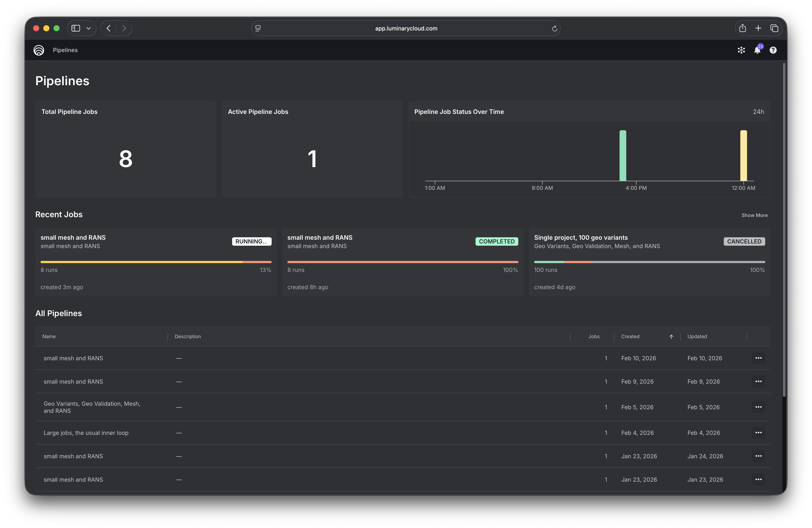
Task: Click the address bar showing app.luminarycloud.com
Action: tap(406, 28)
